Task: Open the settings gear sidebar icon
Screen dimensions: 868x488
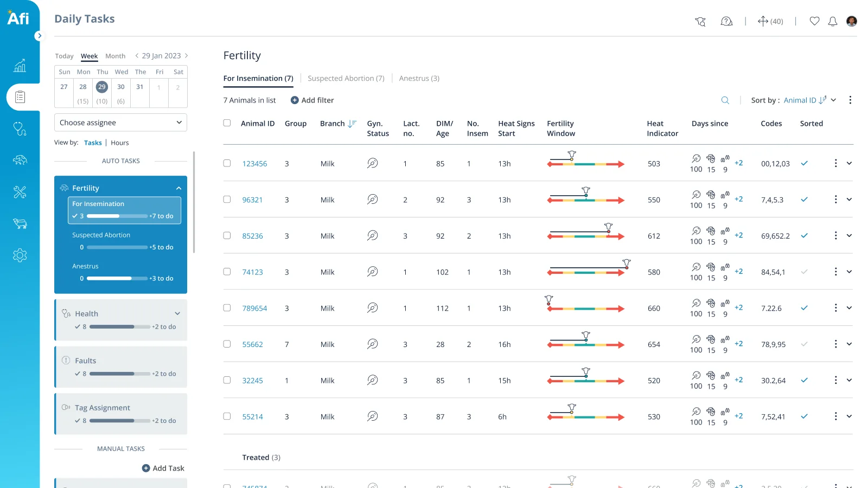Action: [20, 255]
